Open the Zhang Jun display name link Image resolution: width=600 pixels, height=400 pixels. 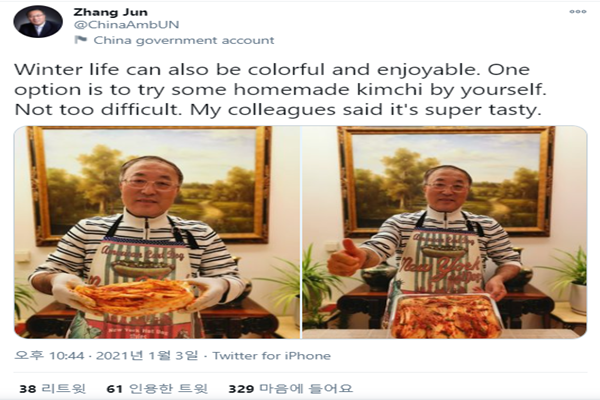coord(111,12)
